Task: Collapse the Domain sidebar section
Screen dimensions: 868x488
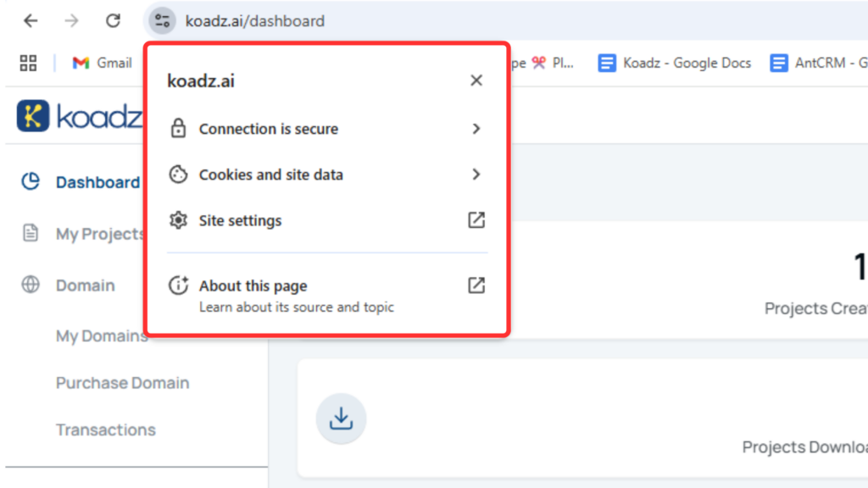Action: [x=85, y=286]
